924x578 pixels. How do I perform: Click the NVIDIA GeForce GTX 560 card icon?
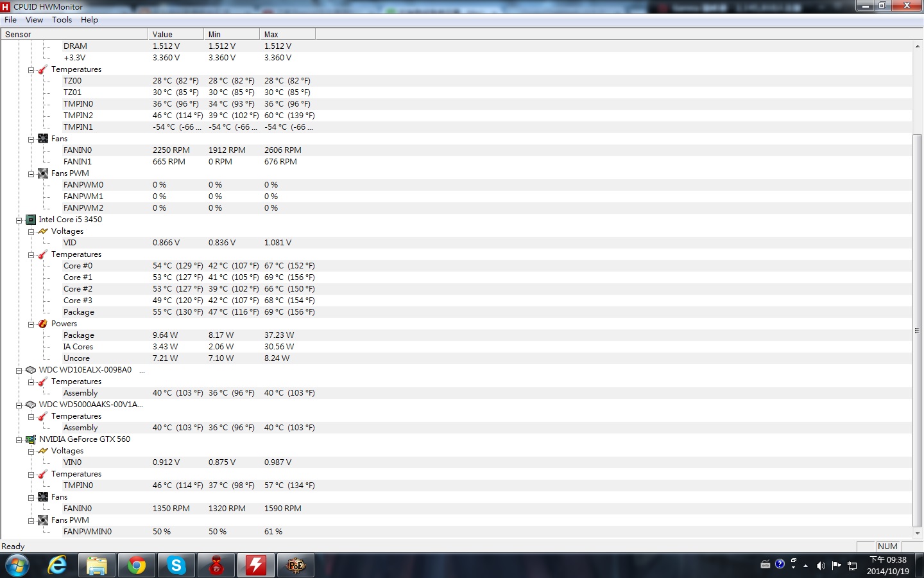click(x=31, y=439)
